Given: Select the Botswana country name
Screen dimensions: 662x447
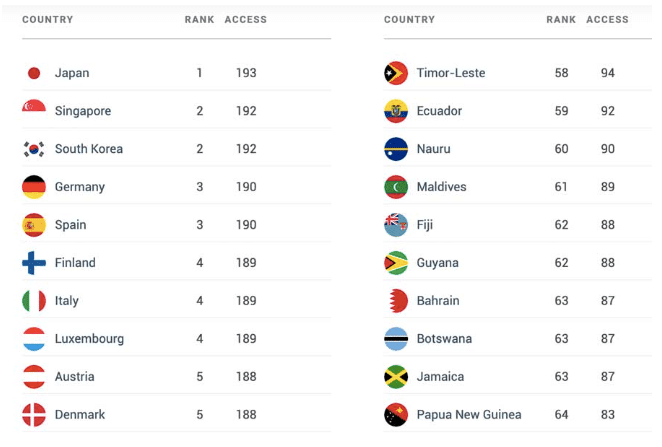Looking at the screenshot, I should tap(444, 339).
